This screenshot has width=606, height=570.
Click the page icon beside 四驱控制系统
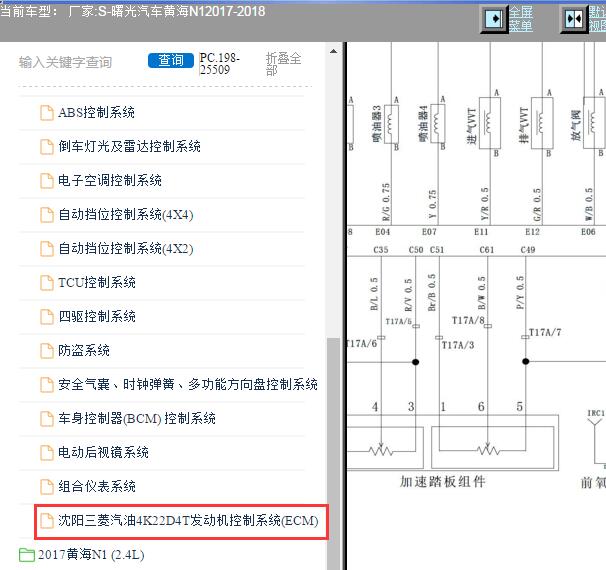click(47, 317)
